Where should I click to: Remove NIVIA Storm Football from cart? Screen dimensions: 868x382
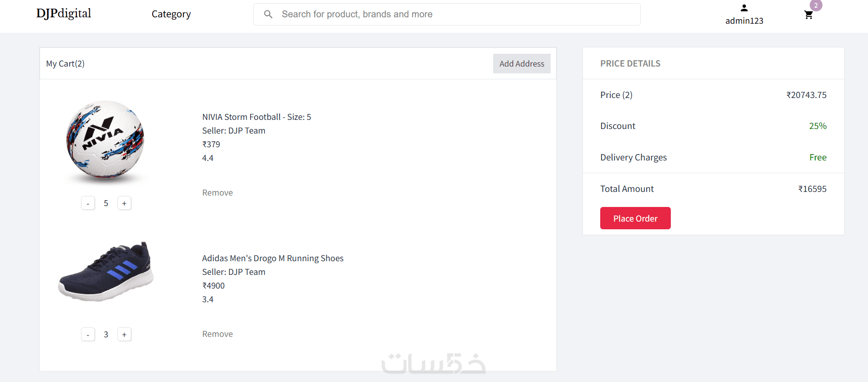point(217,193)
